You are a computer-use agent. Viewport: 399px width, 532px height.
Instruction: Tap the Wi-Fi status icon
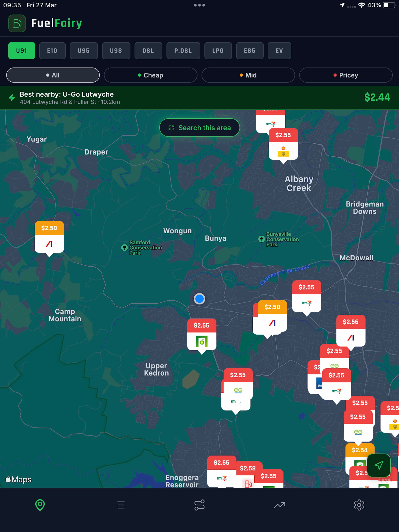coord(361,5)
